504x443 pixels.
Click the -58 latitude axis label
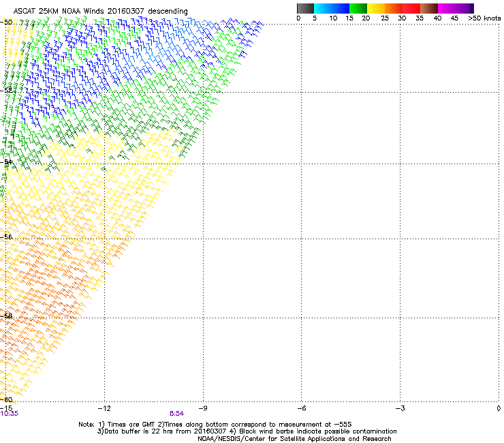pyautogui.click(x=6, y=316)
